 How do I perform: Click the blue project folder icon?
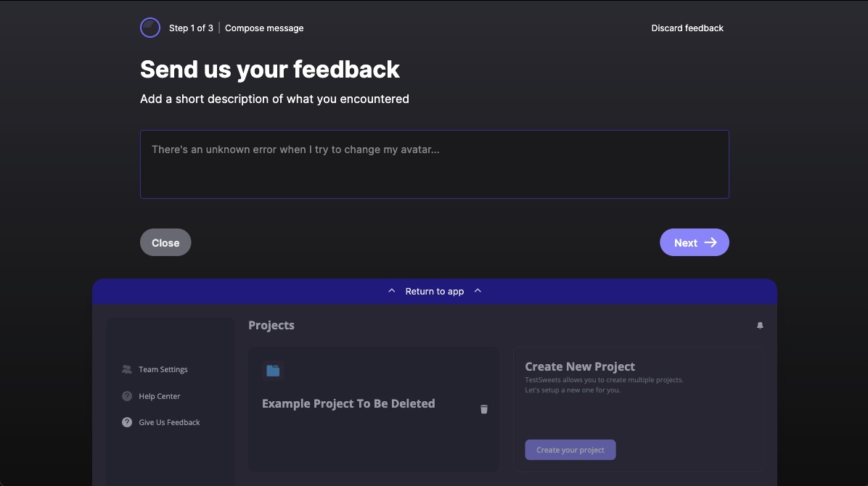tap(273, 371)
